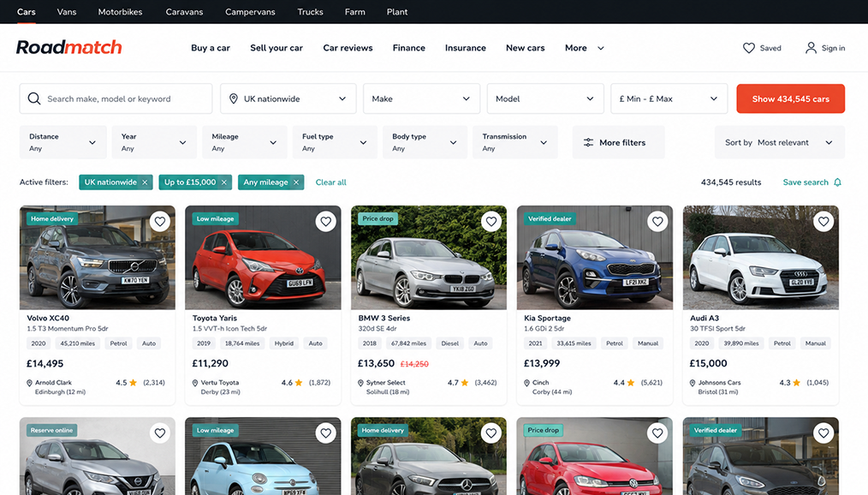868x495 pixels.
Task: Save the Volvo XC40 with its heart icon
Action: coord(159,222)
